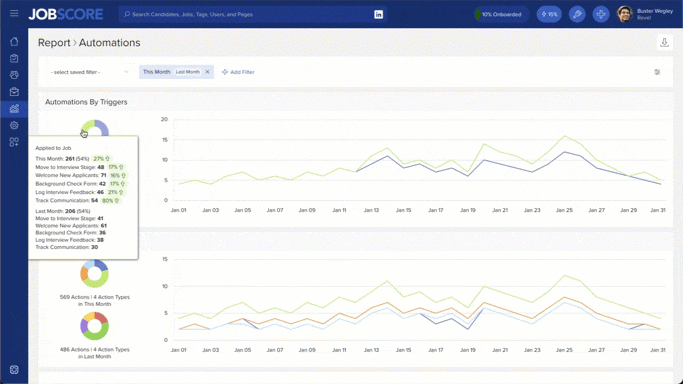The height and width of the screenshot is (384, 683).
Task: Open the hamburger menu in the top bar
Action: [x=14, y=13]
